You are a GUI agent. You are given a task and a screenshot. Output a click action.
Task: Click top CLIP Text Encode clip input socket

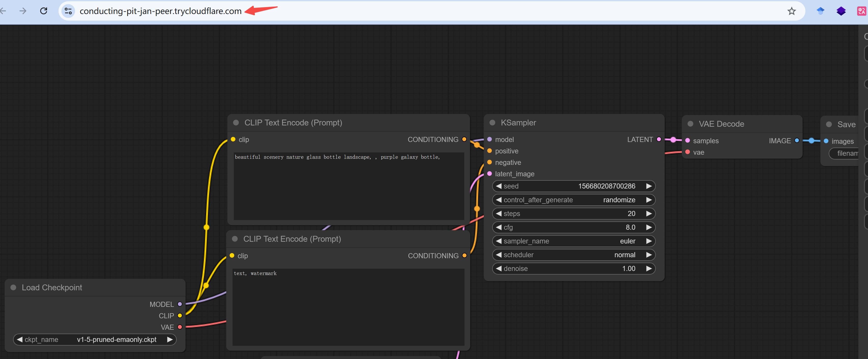233,139
